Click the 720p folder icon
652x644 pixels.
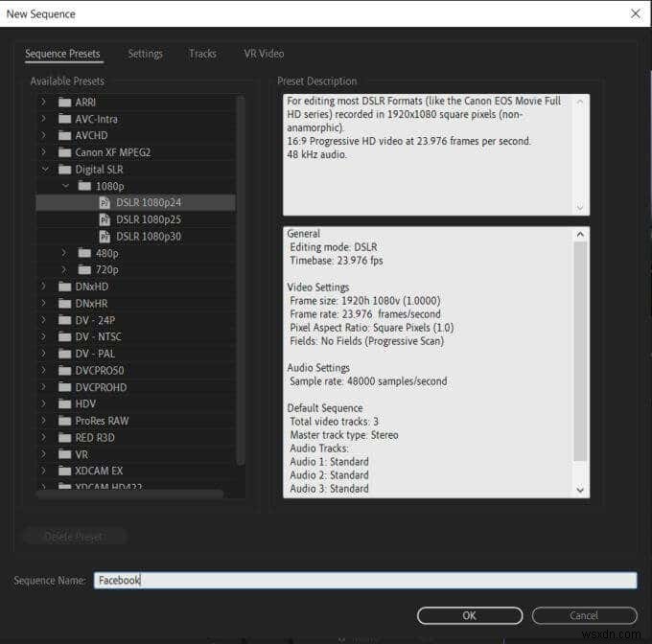[84, 270]
